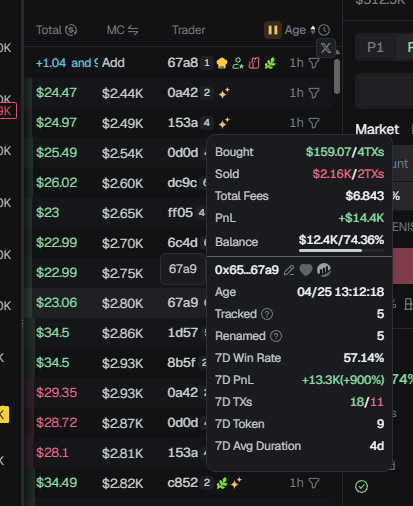Open trader 67a8 link

point(183,63)
